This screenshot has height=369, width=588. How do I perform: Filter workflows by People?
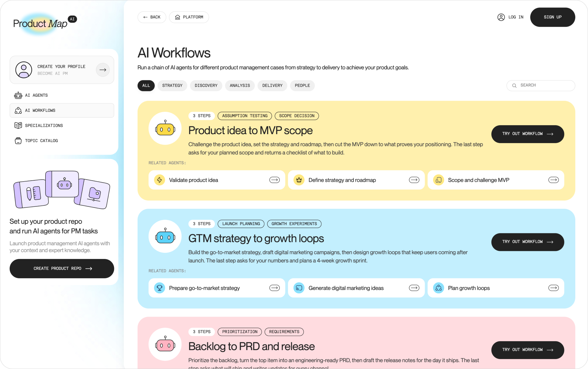pyautogui.click(x=302, y=86)
